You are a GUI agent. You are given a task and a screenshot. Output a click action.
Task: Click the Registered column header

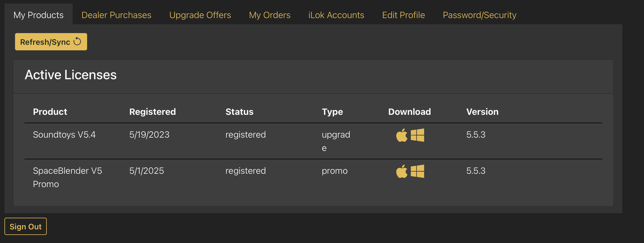tap(153, 112)
